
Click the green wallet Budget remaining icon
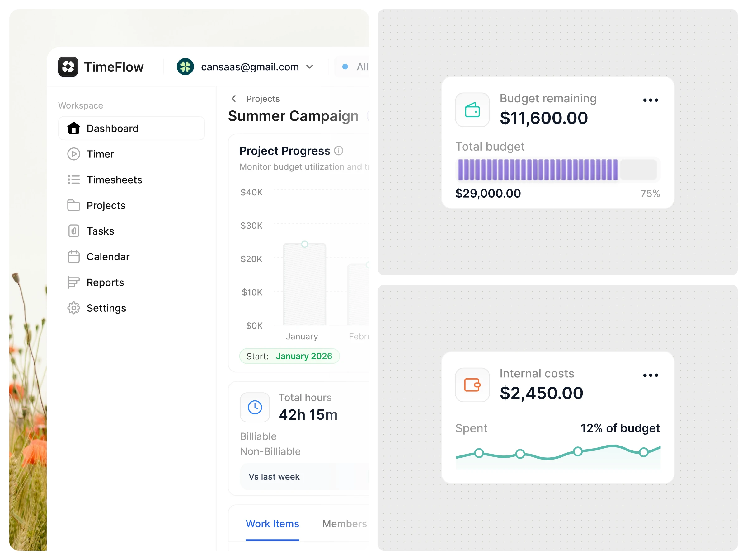(472, 110)
